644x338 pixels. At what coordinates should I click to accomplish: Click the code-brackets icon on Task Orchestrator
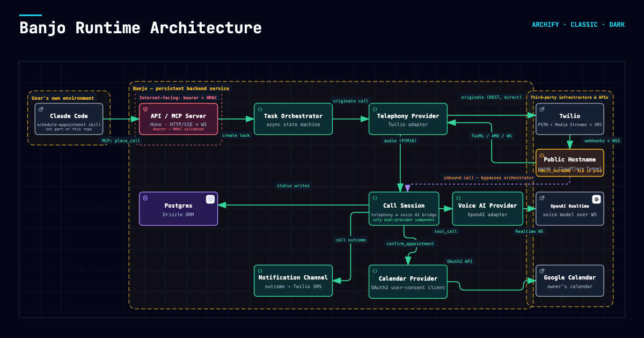260,109
